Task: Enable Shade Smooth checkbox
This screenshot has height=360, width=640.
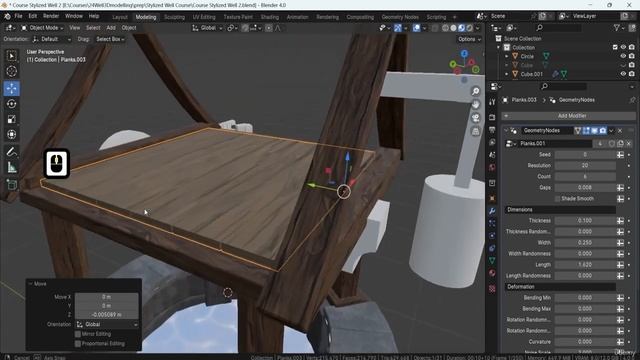Action: pos(557,199)
